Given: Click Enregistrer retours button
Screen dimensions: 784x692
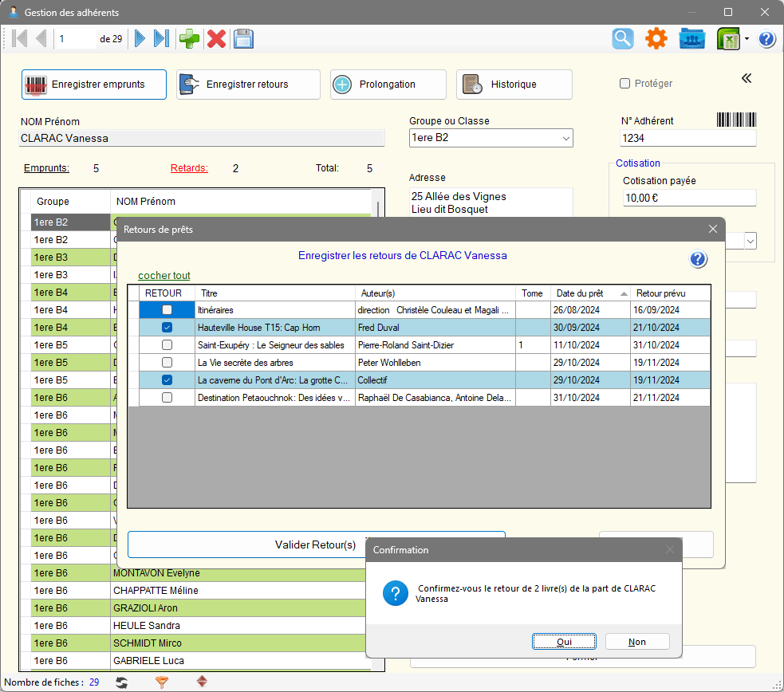Looking at the screenshot, I should coord(249,85).
